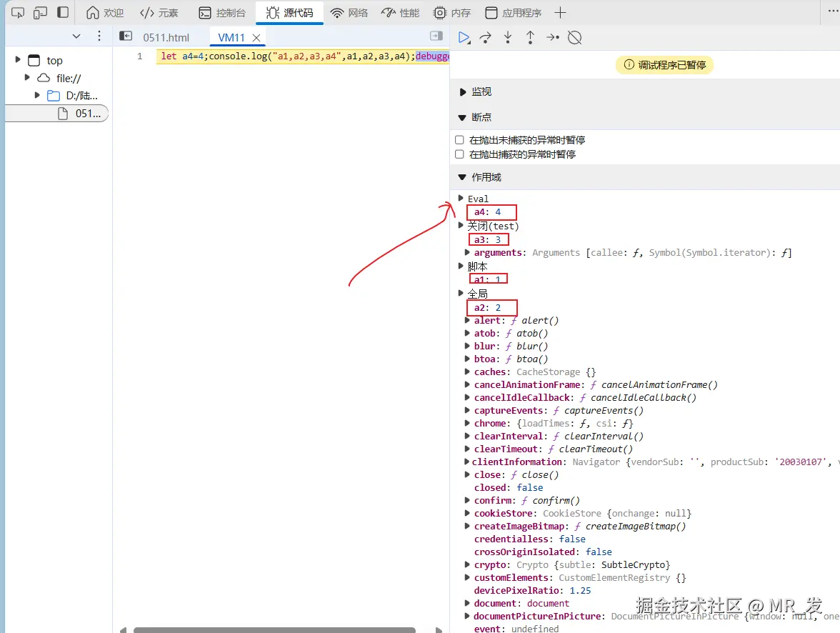Enable 在抛出未捕获的异常时暂停 checkbox
The image size is (840, 633).
coord(459,140)
